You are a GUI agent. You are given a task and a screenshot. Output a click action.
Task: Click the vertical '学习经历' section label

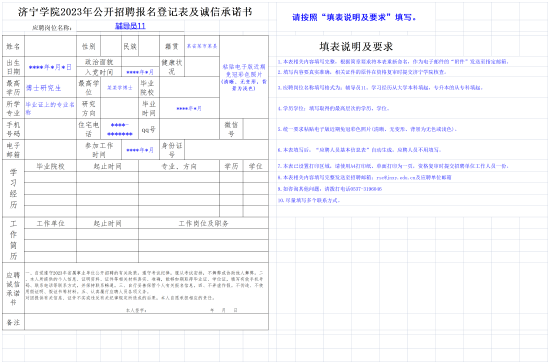(x=13, y=188)
